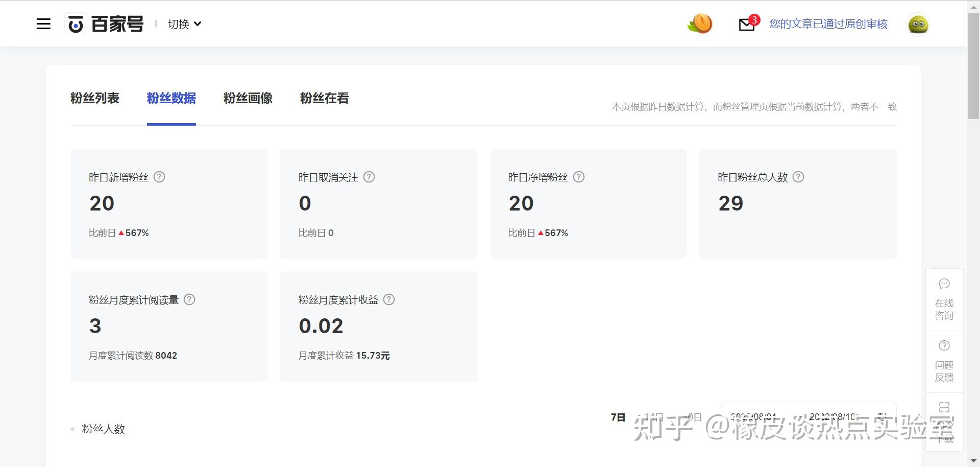Show help for 昨日新增粉丝
This screenshot has width=980, height=467.
click(159, 177)
